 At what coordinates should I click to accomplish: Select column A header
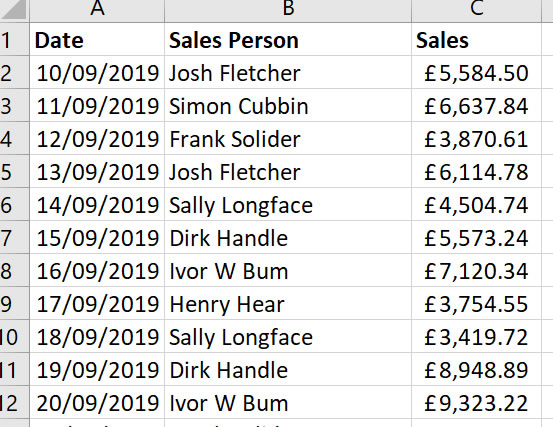pyautogui.click(x=97, y=11)
